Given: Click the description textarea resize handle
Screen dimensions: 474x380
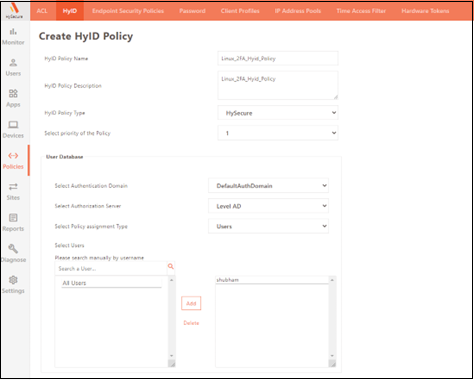Looking at the screenshot, I should [x=335, y=97].
